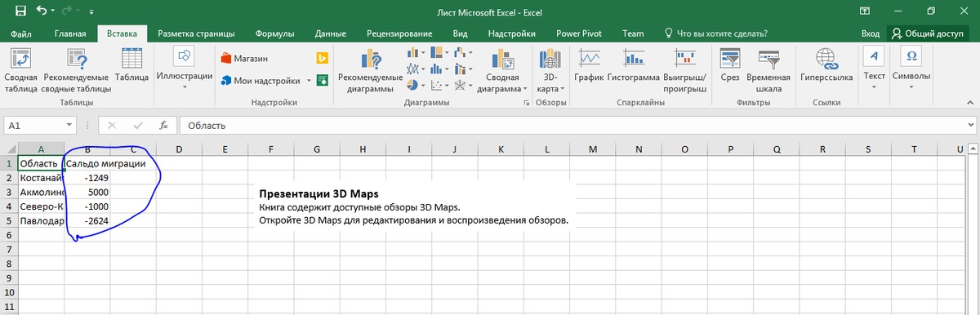
Task: Select the cell containing Костанай
Action: [x=41, y=177]
